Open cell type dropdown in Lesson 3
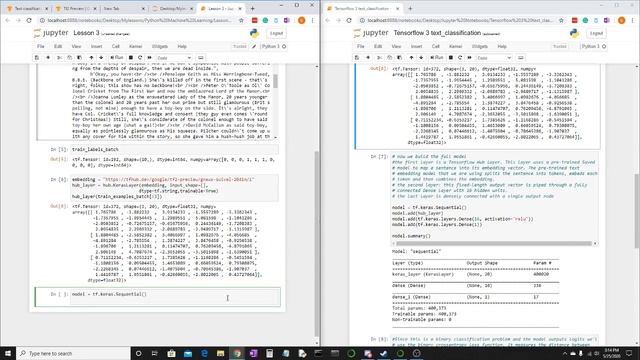This screenshot has width=640, height=360. (x=174, y=58)
